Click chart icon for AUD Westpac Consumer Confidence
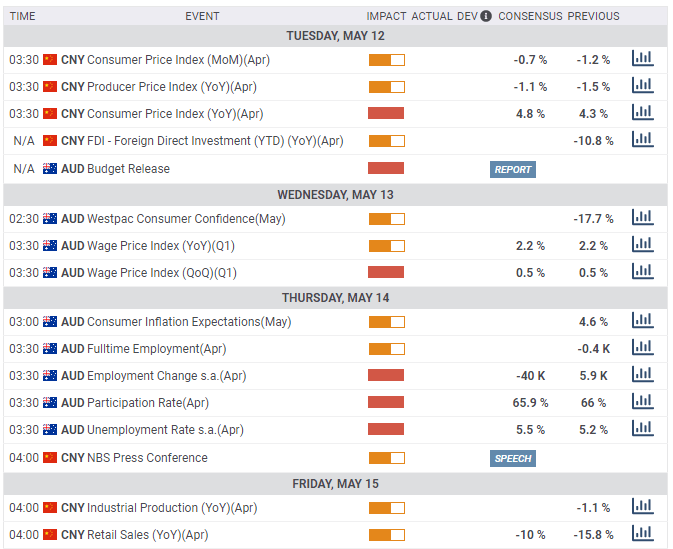 pyautogui.click(x=643, y=218)
